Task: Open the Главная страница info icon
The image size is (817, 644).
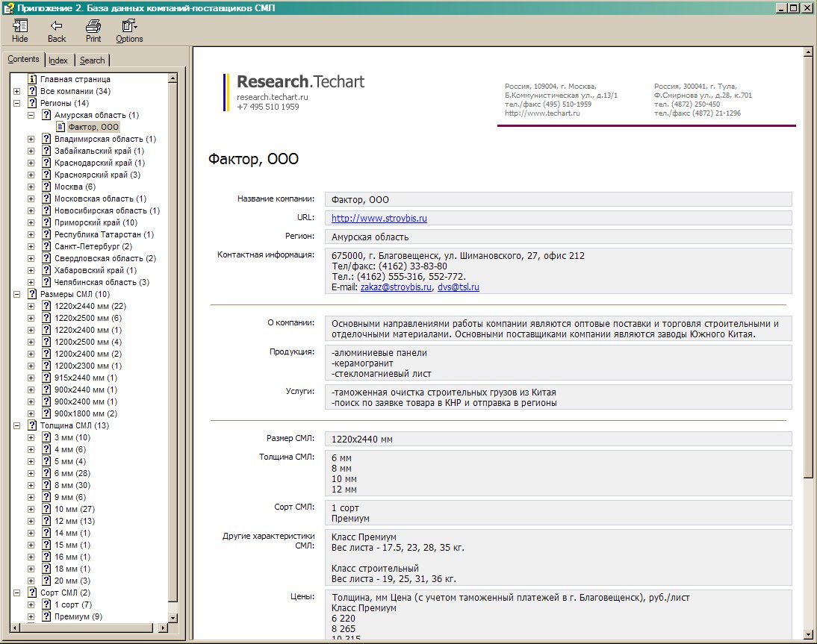Action: pos(32,79)
